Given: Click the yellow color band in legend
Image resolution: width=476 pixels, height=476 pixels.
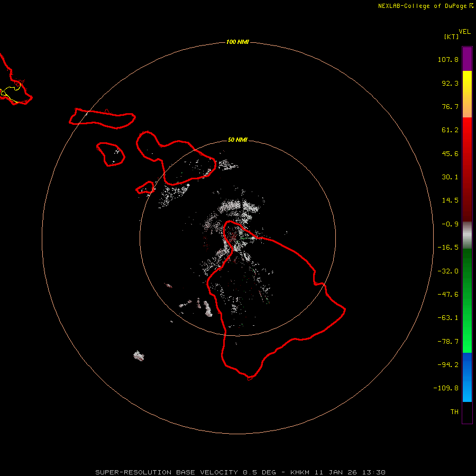Looking at the screenshot, I should point(467,84).
